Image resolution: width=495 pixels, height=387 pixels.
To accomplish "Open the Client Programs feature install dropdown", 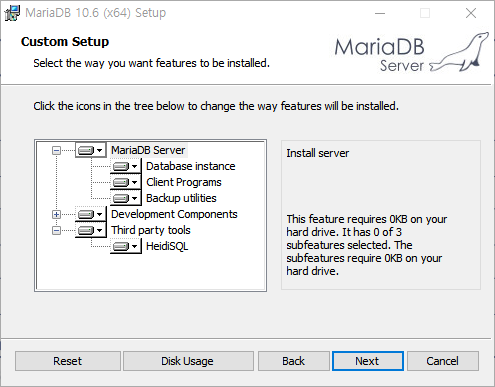I will click(126, 182).
